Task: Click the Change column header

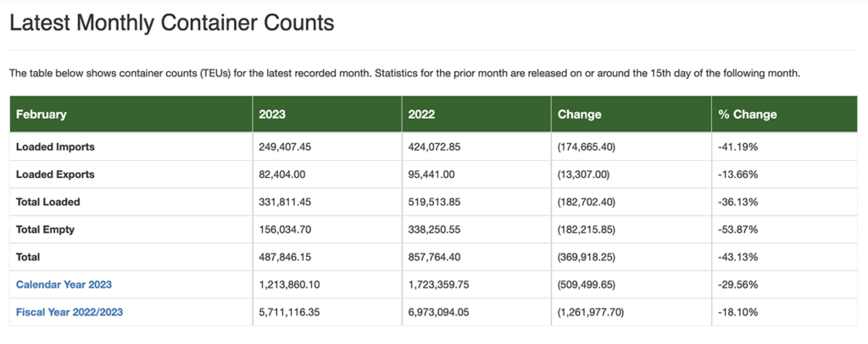Action: [x=579, y=114]
